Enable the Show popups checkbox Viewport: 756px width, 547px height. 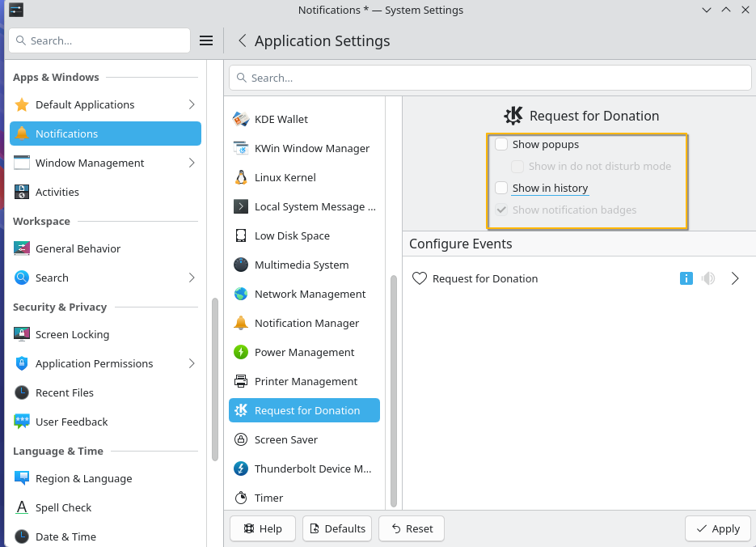point(501,145)
